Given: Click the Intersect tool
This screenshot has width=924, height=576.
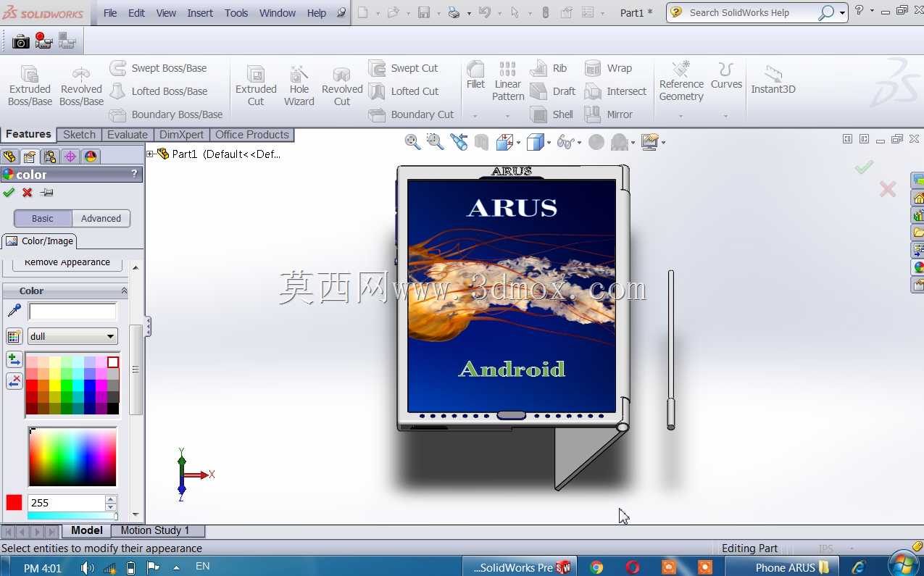Looking at the screenshot, I should click(x=616, y=91).
